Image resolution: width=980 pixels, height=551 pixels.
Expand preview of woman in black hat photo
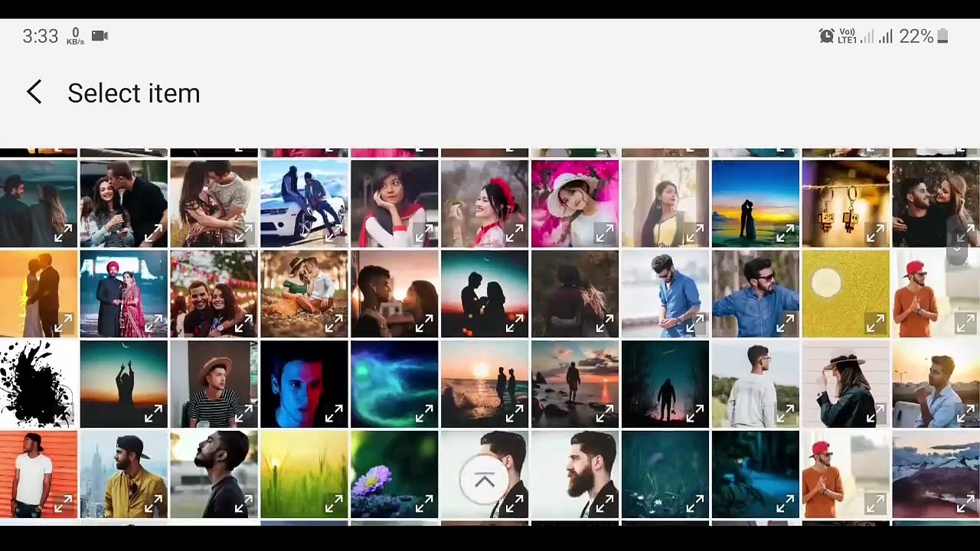tap(877, 414)
